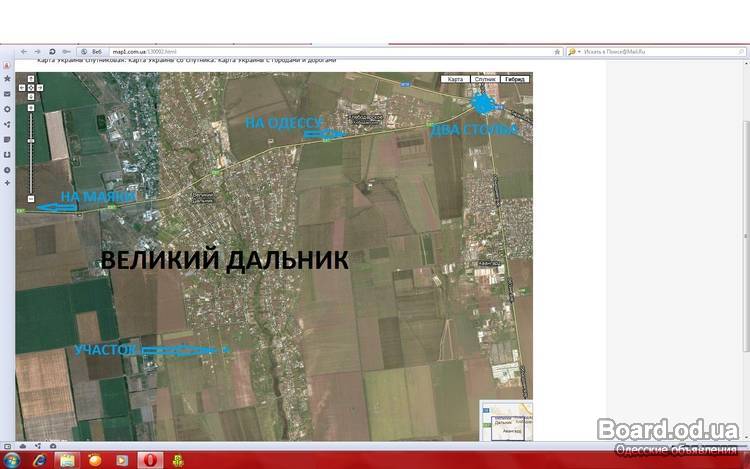Open bookmarks star in the left sidebar

point(7,79)
